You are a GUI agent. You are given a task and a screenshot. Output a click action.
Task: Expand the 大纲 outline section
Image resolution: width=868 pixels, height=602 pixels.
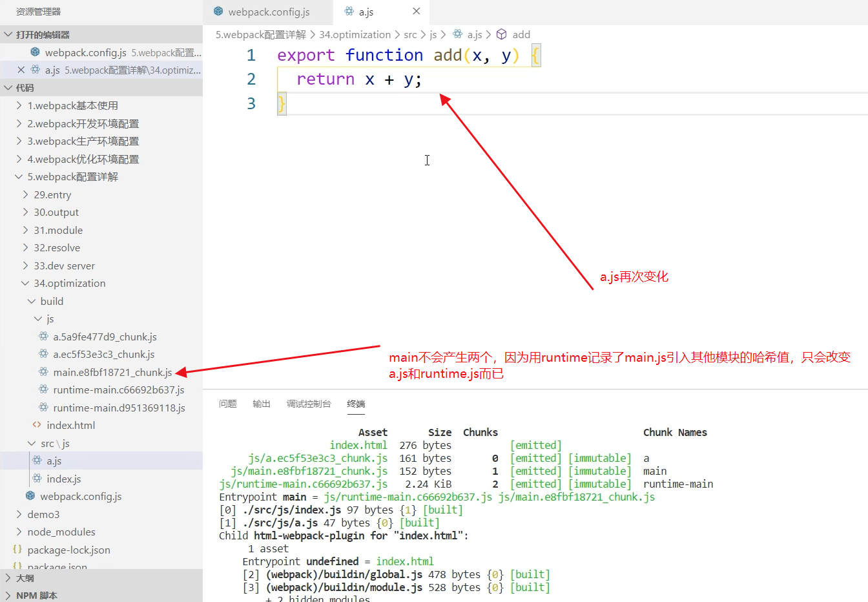tap(101, 578)
